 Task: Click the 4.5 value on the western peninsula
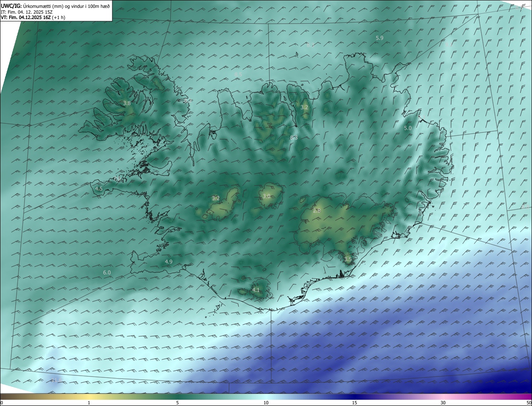point(99,188)
